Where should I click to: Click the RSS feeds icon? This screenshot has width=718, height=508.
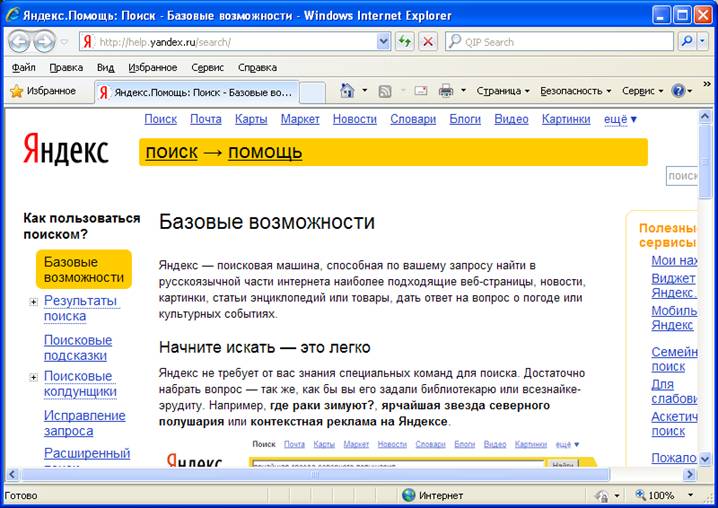click(x=385, y=91)
